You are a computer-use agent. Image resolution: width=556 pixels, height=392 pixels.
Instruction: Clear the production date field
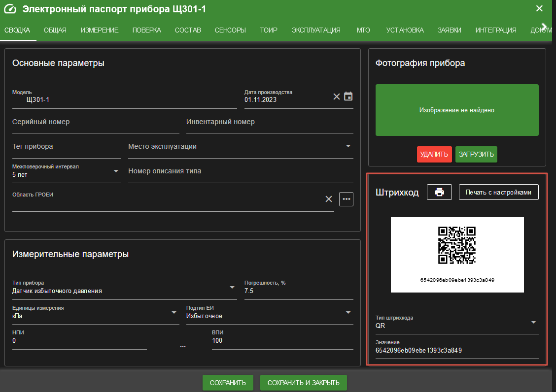point(337,97)
